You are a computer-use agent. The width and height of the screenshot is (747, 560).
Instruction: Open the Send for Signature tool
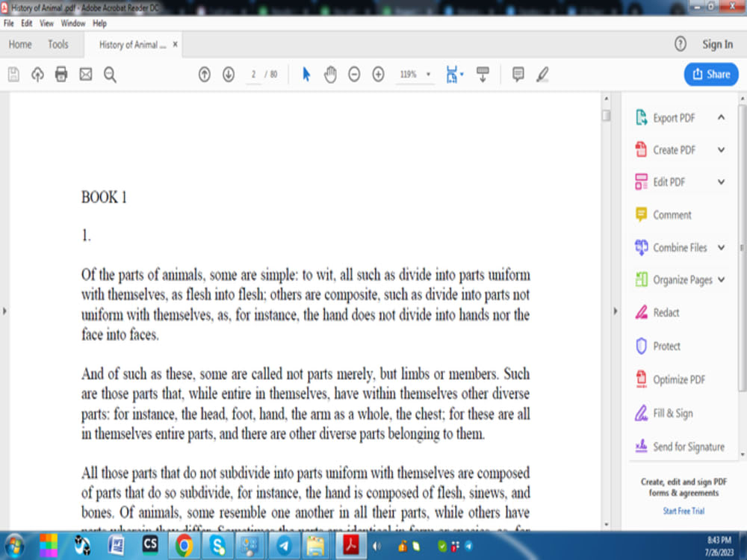click(x=688, y=447)
